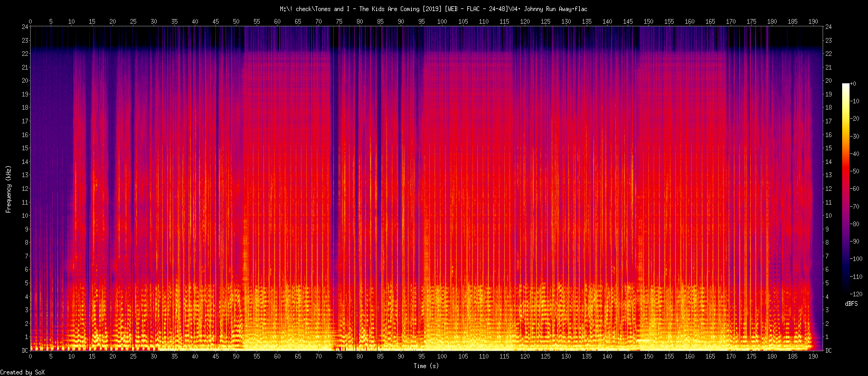The width and height of the screenshot is (868, 376).
Task: Click the "-70" value on the dBFS scale
Action: 855,206
